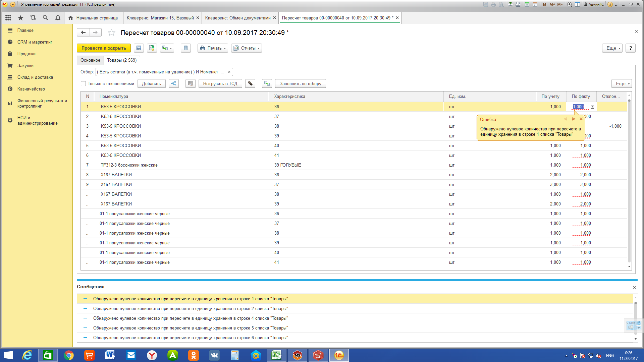
Task: Open the main menu dropdown arrow
Action: click(13, 4)
